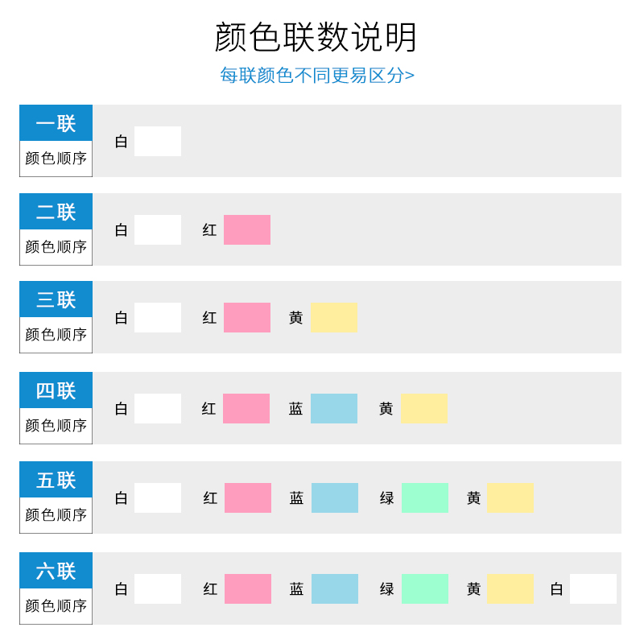Select the blue swatch in the 四联 row

pos(334,408)
